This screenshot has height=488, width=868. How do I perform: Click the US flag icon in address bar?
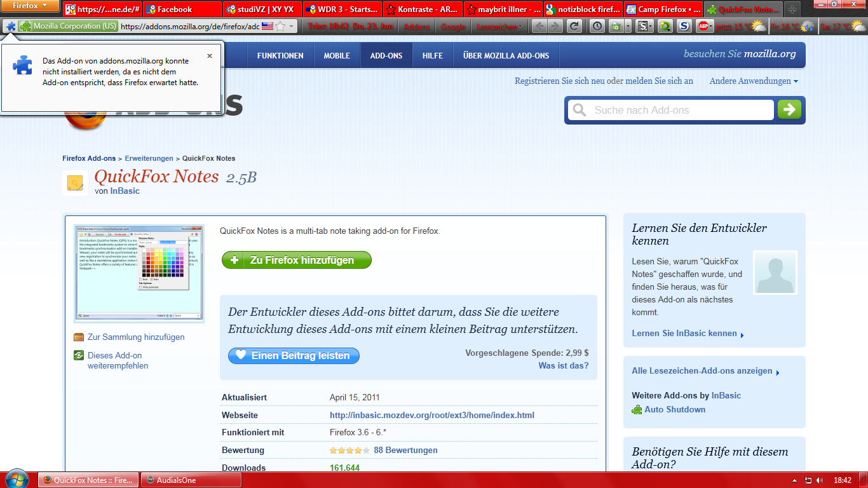268,26
